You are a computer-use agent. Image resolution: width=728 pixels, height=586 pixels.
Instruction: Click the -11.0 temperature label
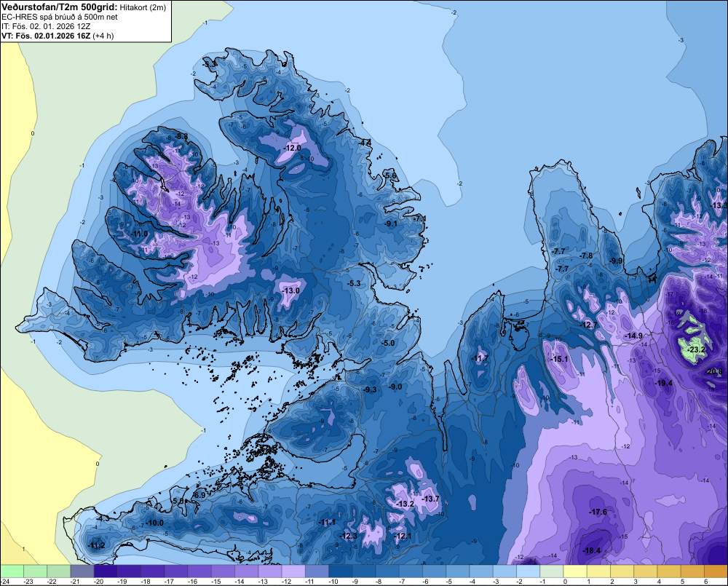[139, 234]
